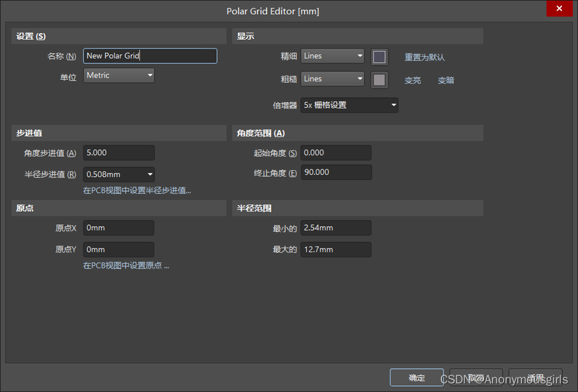This screenshot has width=578, height=392.
Task: Click the 变暗 darken link
Action: click(x=446, y=80)
